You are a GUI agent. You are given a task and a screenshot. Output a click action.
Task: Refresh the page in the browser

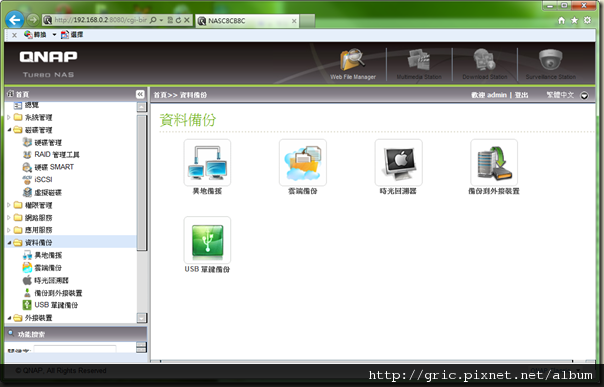178,20
